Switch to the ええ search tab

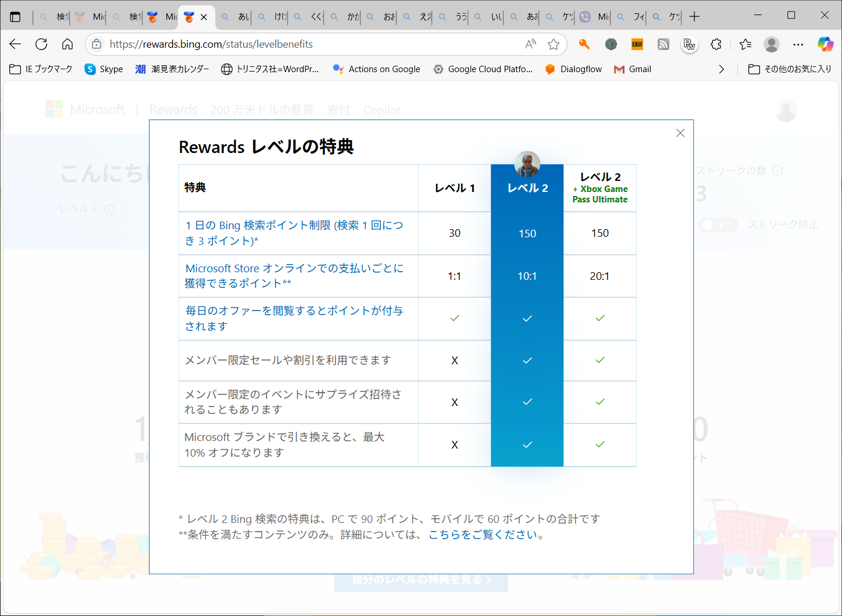click(x=416, y=17)
